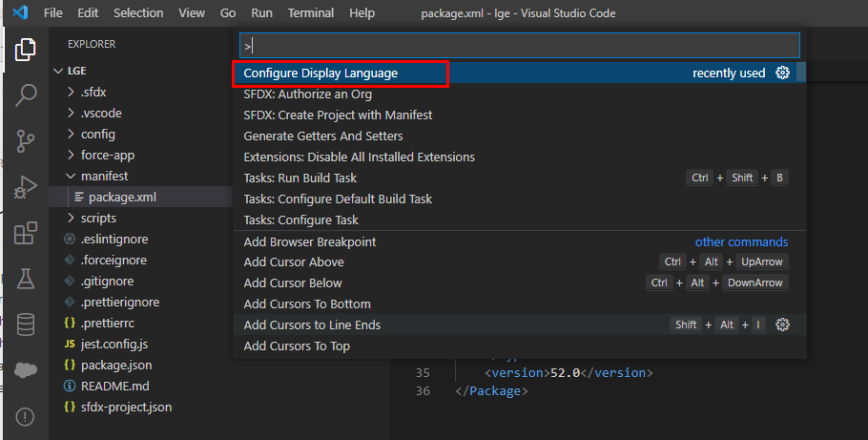This screenshot has height=440, width=868.
Task: Click gear icon beside Configure Display Language
Action: pyautogui.click(x=783, y=73)
